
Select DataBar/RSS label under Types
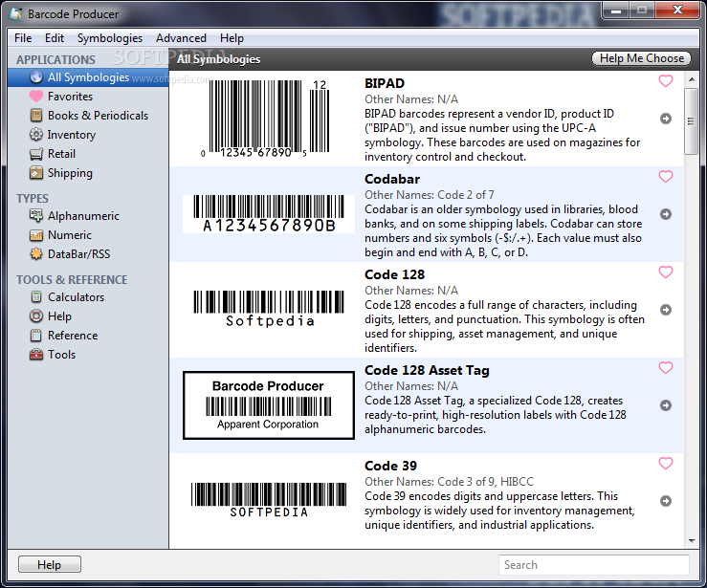pos(78,254)
